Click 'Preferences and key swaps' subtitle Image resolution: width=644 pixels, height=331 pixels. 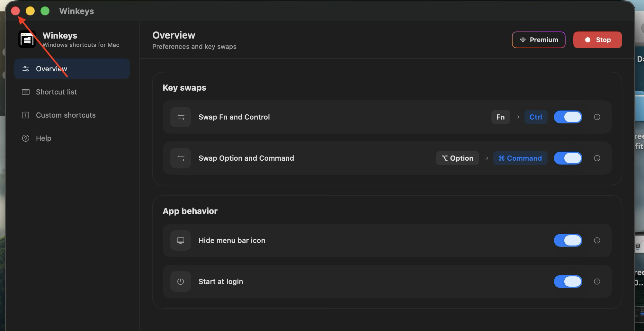click(x=194, y=47)
